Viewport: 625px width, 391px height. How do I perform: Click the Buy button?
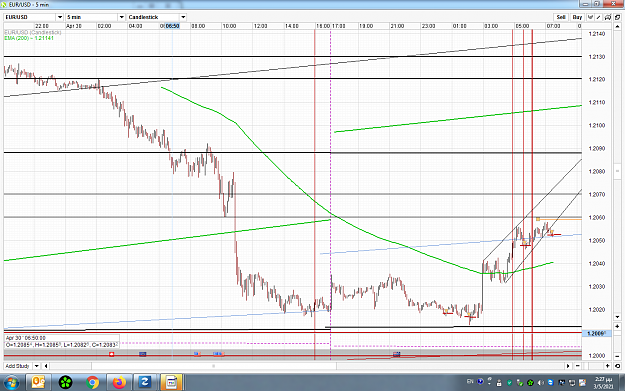(x=577, y=17)
